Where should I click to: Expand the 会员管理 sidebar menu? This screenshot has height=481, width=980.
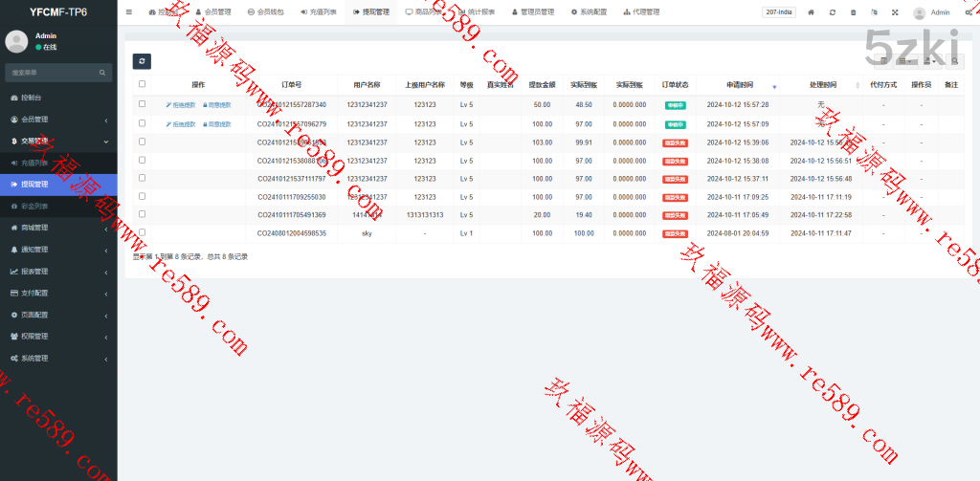pyautogui.click(x=57, y=120)
